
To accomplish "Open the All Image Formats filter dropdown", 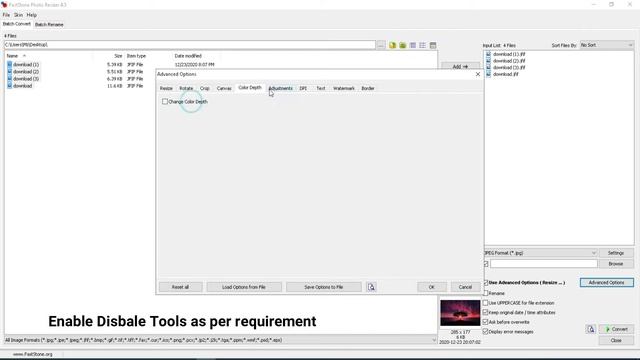I will (x=220, y=340).
